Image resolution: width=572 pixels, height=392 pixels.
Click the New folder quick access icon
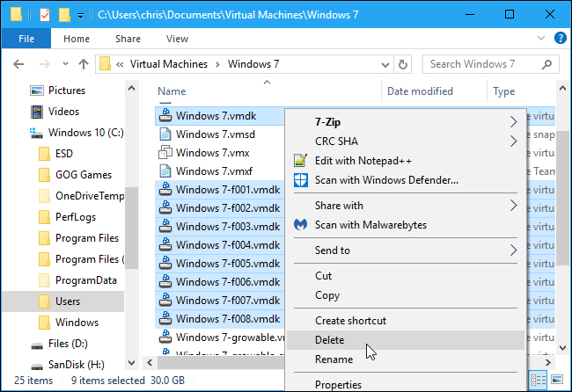coord(64,15)
